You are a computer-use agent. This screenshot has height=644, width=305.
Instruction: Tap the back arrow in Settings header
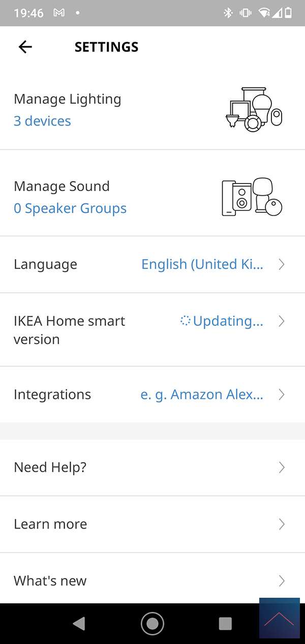click(x=25, y=47)
